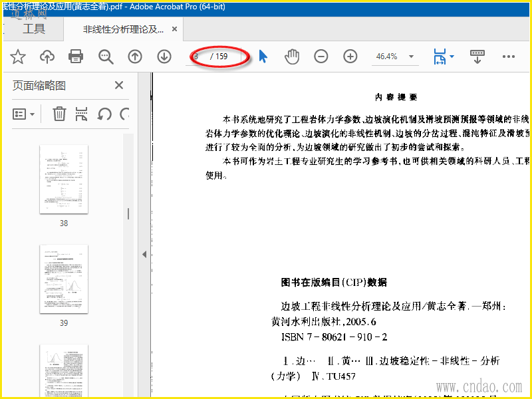Close the document tab

174,29
